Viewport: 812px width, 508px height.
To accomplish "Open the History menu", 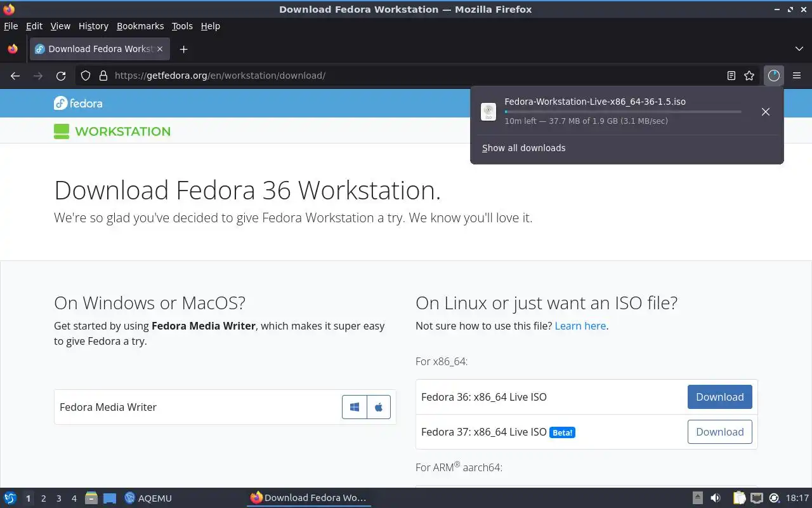I will click(93, 26).
